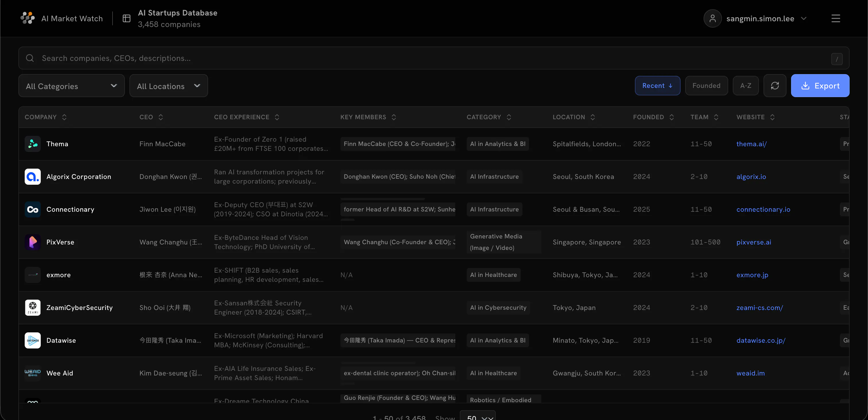Image resolution: width=868 pixels, height=420 pixels.
Task: Sort by WEBSITE column arrows
Action: 772,117
